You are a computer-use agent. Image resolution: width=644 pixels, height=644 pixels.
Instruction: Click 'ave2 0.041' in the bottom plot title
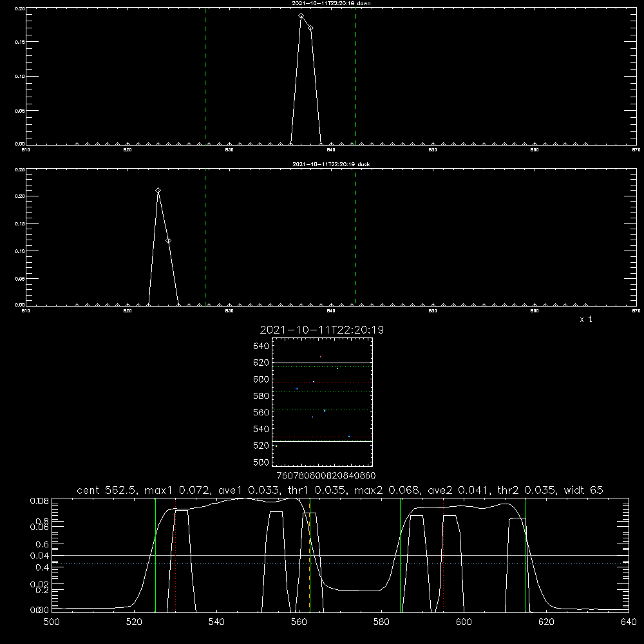coord(459,490)
